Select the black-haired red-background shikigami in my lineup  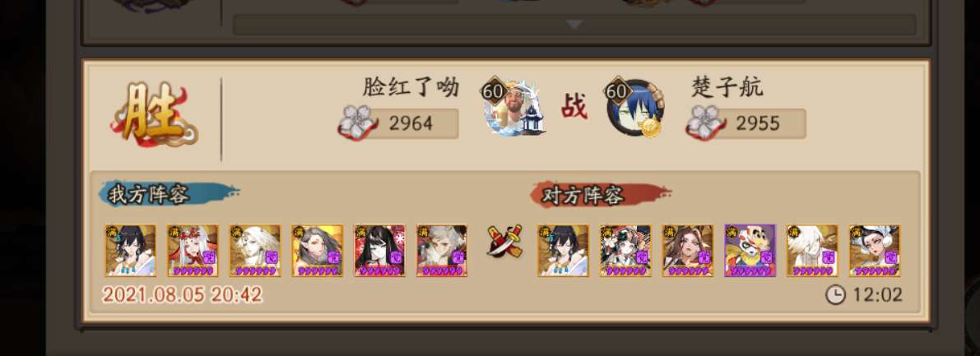click(x=379, y=251)
